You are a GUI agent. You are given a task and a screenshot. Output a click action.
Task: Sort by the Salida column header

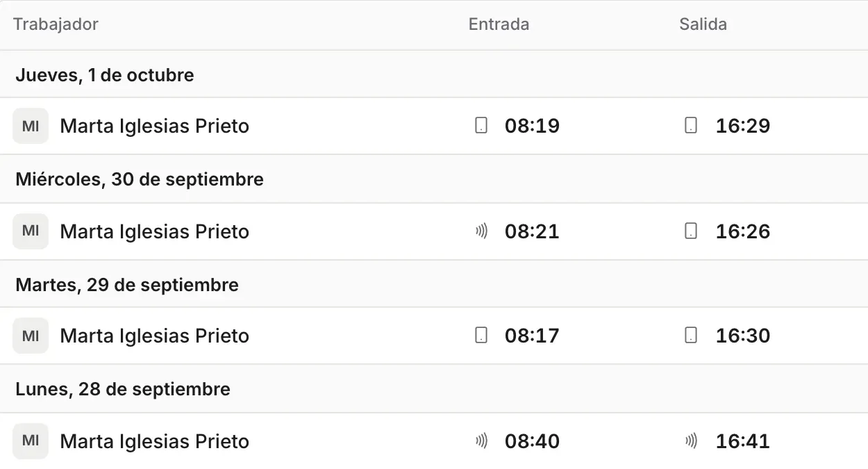point(703,24)
